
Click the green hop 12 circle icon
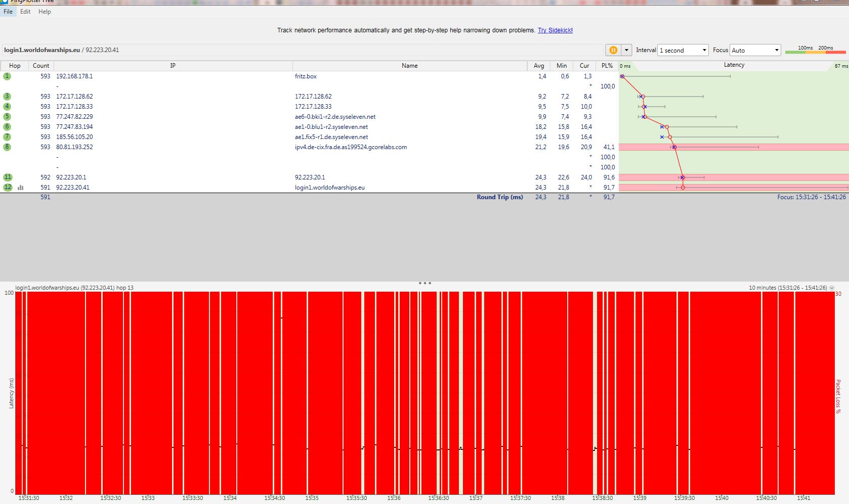coord(8,188)
